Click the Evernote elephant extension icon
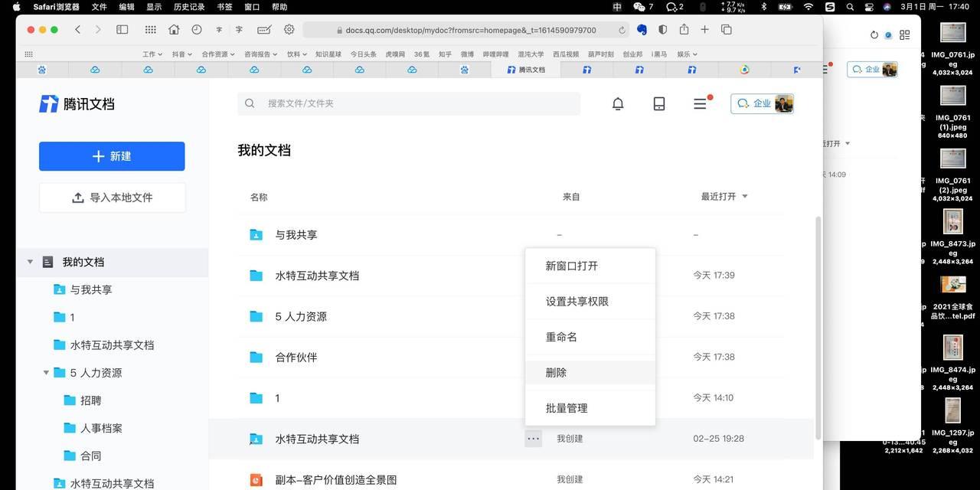980x490 pixels. tap(642, 29)
